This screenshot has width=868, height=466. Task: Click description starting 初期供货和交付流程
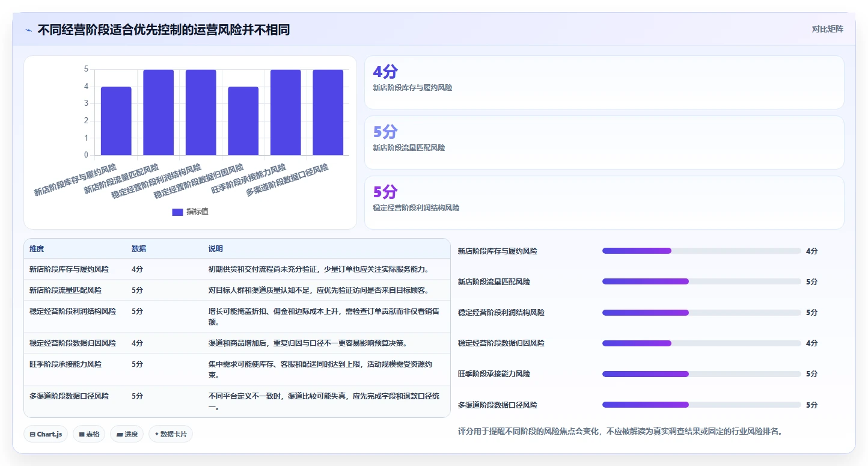coord(320,269)
